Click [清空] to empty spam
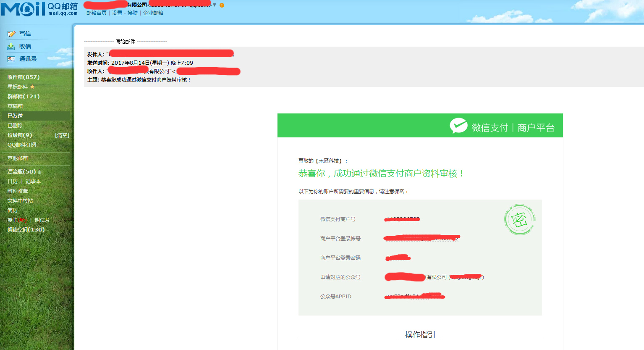Viewport: 644px width, 350px height. click(62, 135)
